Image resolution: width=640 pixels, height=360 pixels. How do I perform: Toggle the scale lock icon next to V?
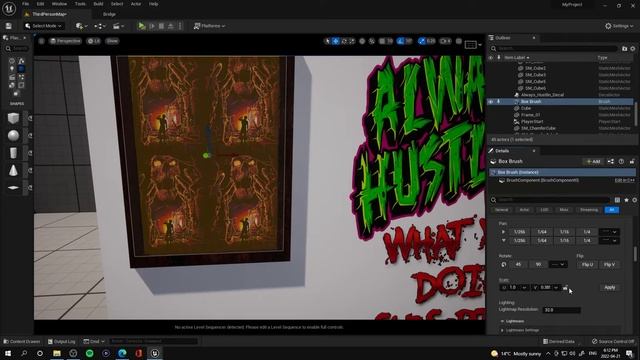[566, 288]
